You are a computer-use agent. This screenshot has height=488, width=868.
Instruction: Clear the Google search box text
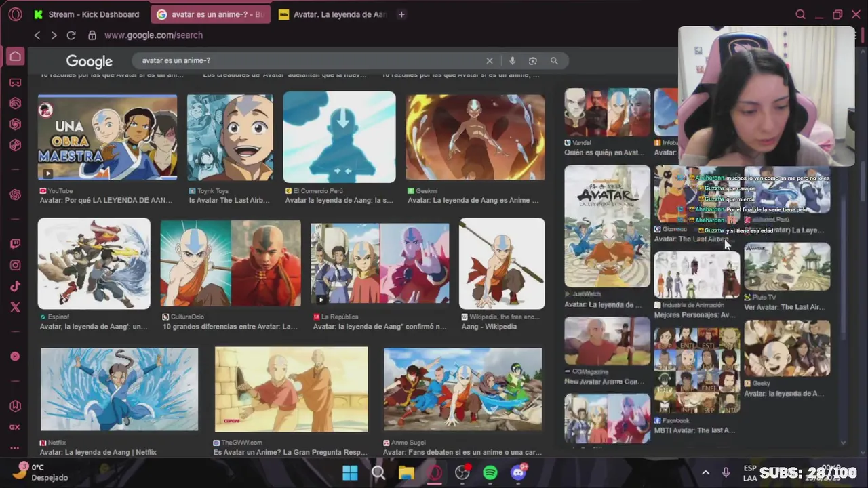tap(490, 61)
